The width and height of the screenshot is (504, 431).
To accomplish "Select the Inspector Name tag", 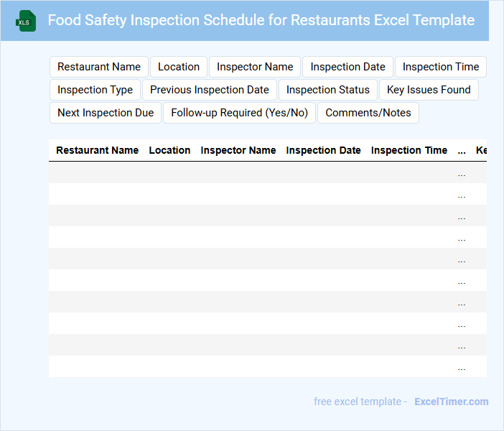I will (255, 67).
